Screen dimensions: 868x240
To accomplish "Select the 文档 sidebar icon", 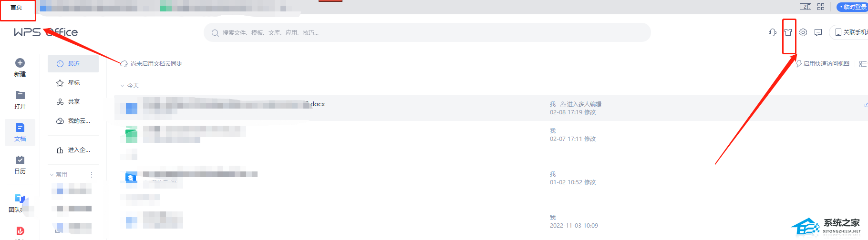I will point(20,128).
